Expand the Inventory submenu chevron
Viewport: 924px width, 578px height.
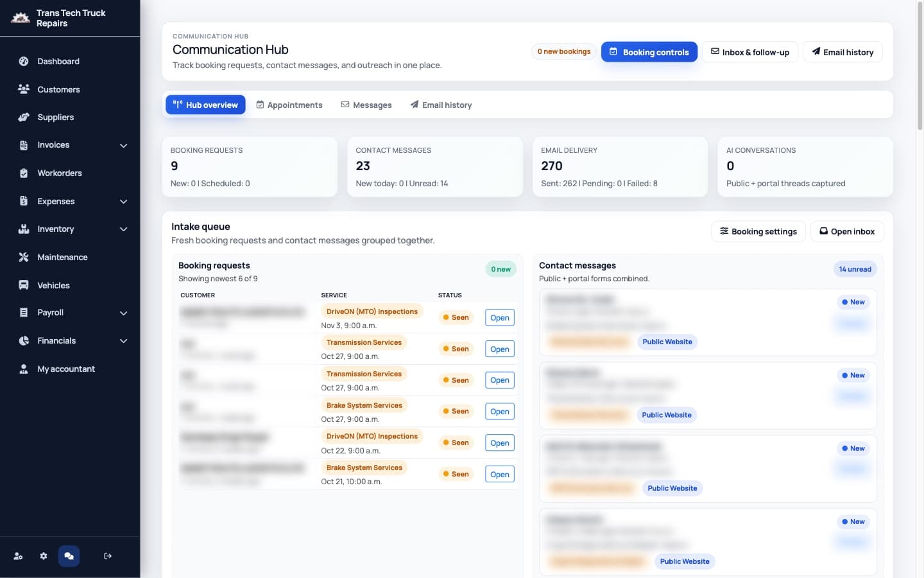pyautogui.click(x=124, y=229)
